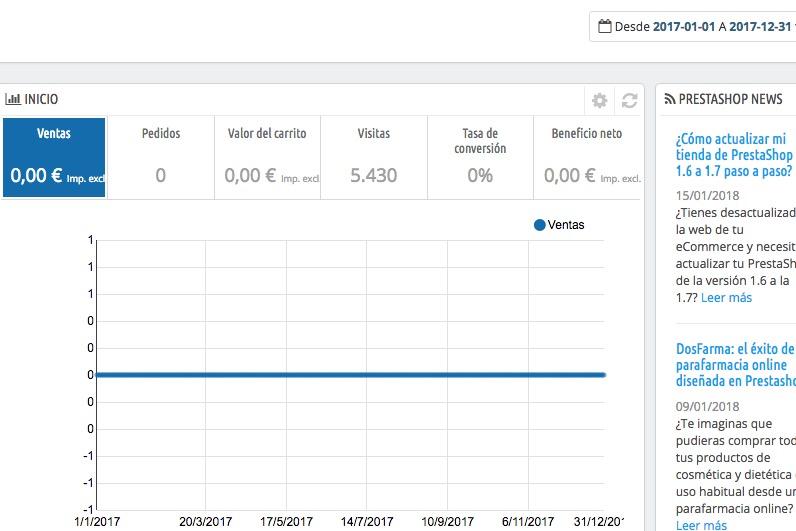Image resolution: width=796 pixels, height=531 pixels.
Task: Toggle the Ventas legend blue dot
Action: pyautogui.click(x=540, y=225)
